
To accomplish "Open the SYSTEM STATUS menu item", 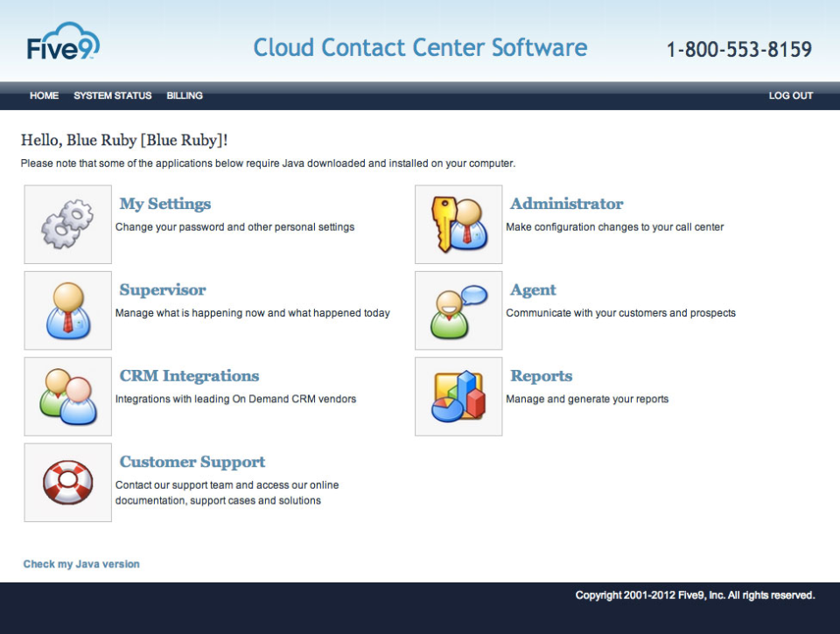I will click(x=113, y=96).
